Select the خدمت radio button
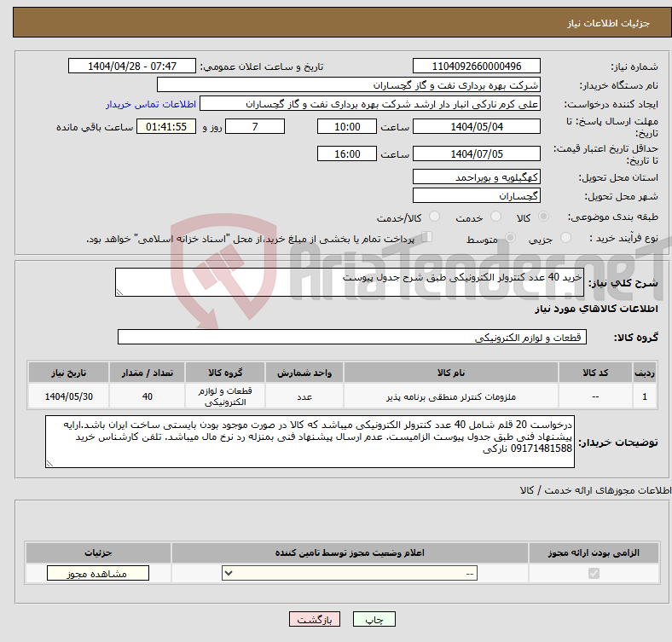The height and width of the screenshot is (642, 672). [x=495, y=217]
